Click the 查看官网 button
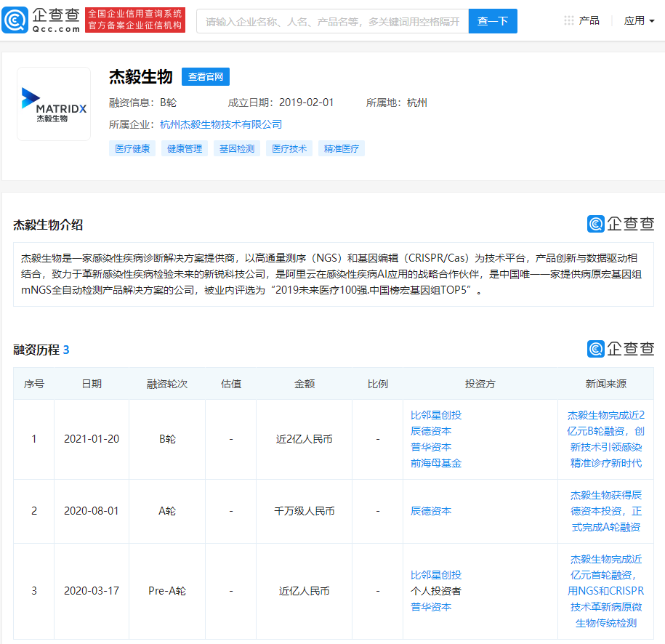The image size is (665, 644). (x=206, y=77)
